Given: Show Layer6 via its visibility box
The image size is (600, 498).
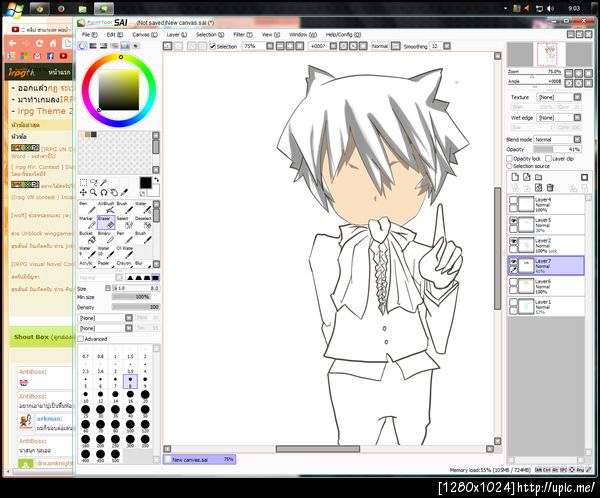Looking at the screenshot, I should (514, 282).
